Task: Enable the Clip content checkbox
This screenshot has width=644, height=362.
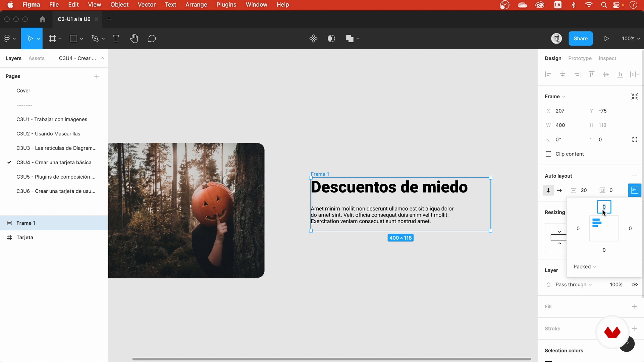Action: pyautogui.click(x=548, y=154)
